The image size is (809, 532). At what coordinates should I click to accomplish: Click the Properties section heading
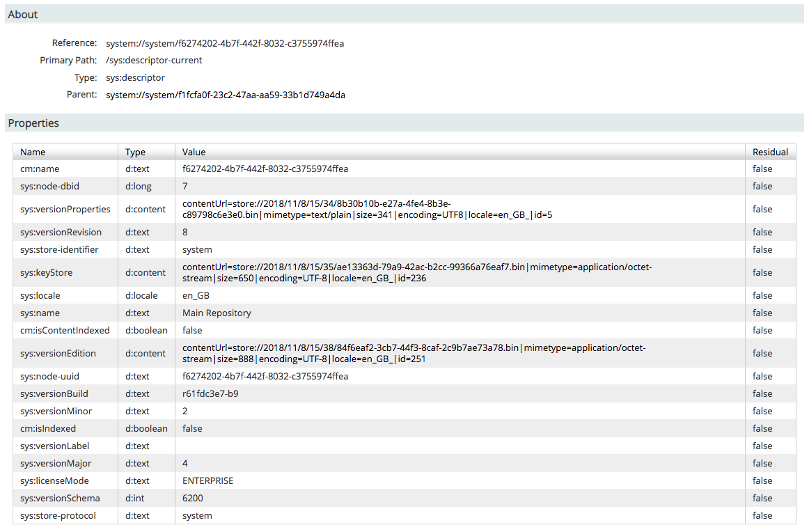(x=33, y=123)
